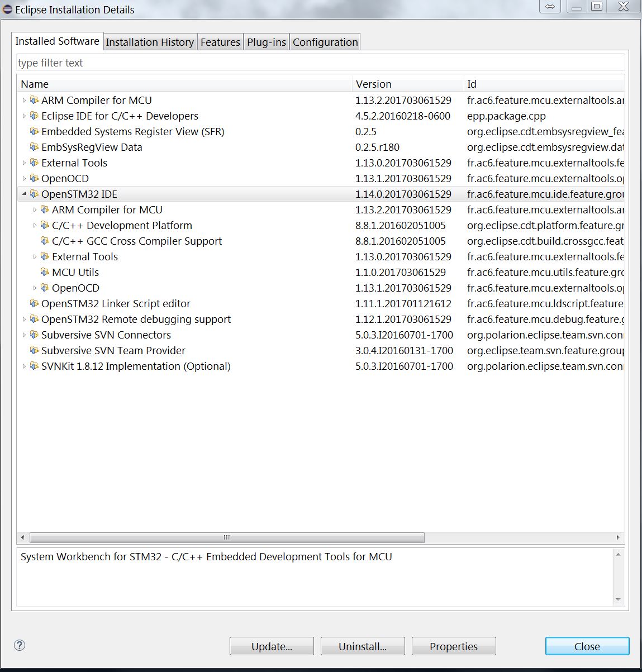Screen dimensions: 642x672
Task: Click the Update... button
Action: tap(272, 646)
